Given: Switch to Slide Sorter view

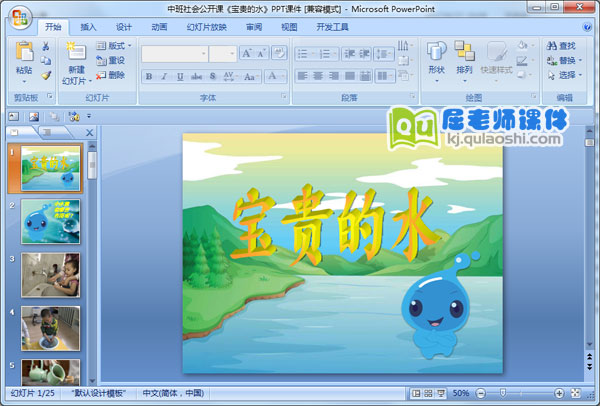Looking at the screenshot, I should coord(429,393).
